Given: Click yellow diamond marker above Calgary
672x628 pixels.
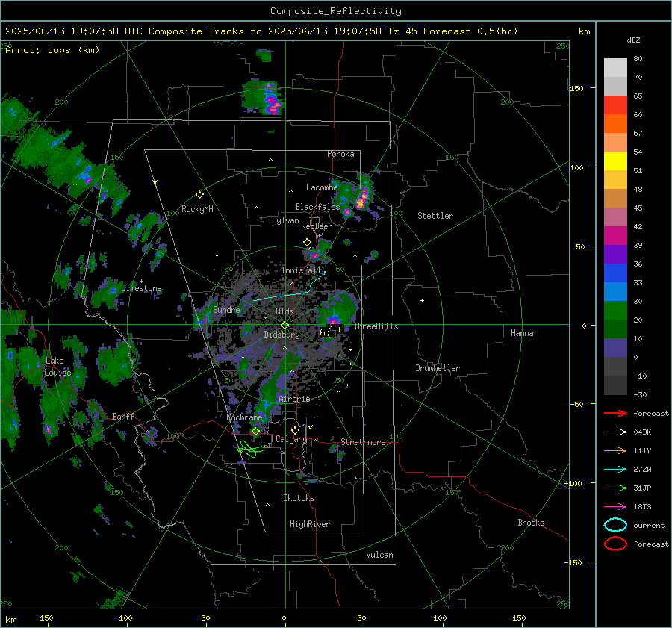Looking at the screenshot, I should pyautogui.click(x=295, y=430).
